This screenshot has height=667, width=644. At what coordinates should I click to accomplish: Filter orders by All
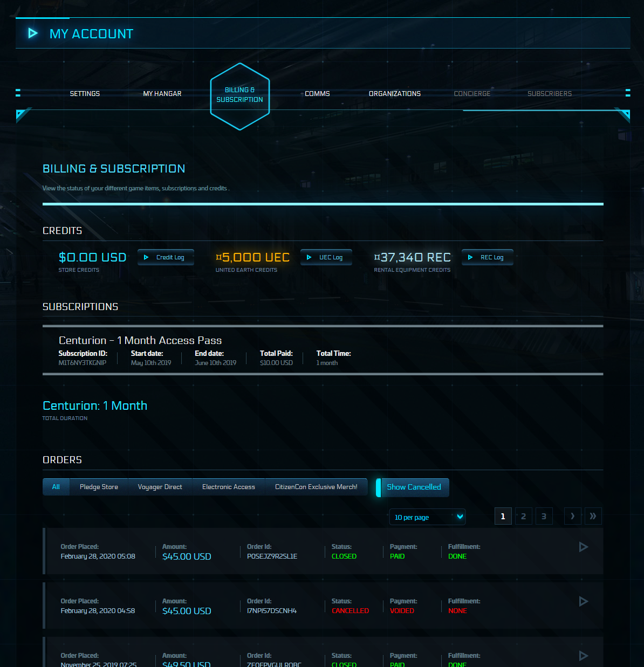pyautogui.click(x=56, y=487)
